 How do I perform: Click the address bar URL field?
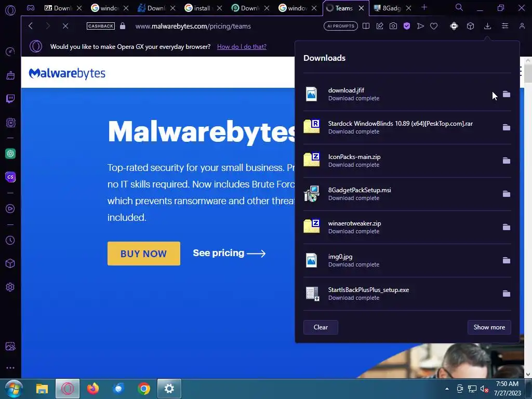[193, 26]
